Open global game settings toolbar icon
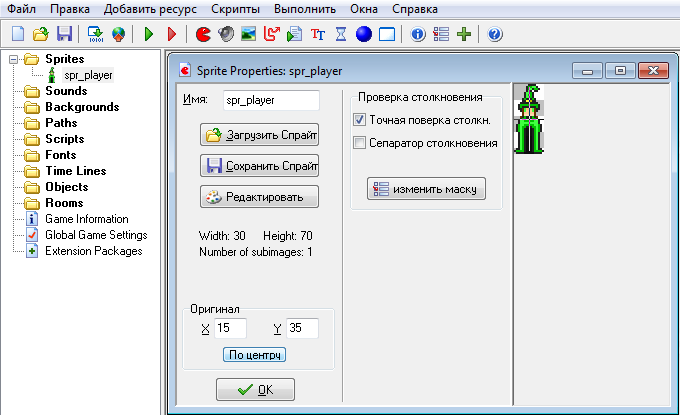 (x=441, y=34)
